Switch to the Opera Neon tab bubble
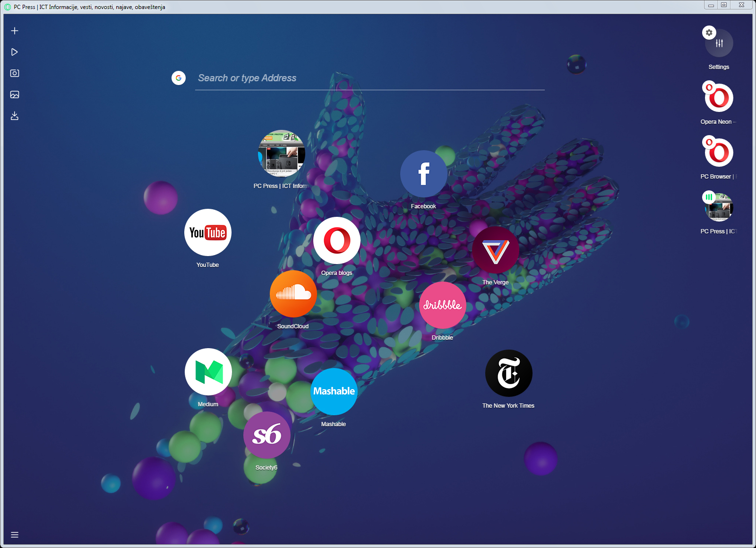756x548 pixels. [719, 98]
